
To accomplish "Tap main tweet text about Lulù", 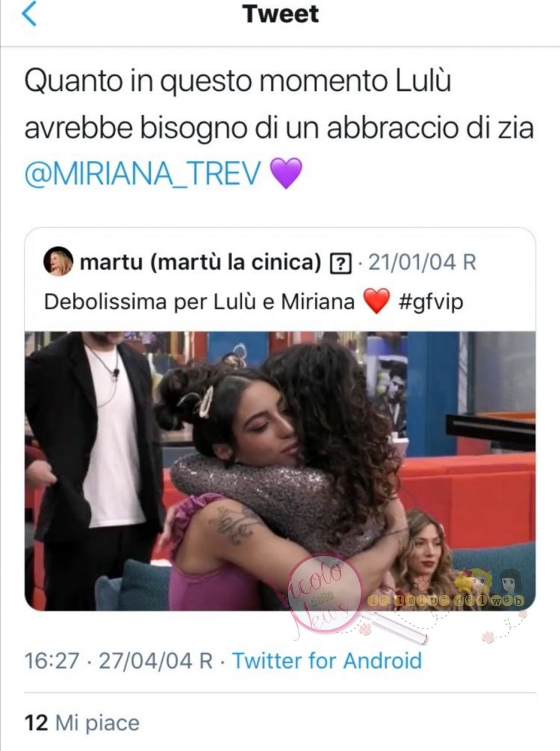I will [x=279, y=105].
